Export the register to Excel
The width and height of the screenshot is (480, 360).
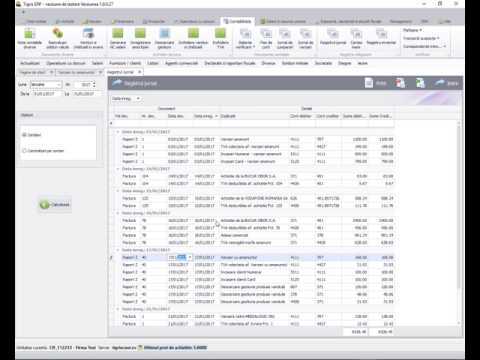[420, 83]
